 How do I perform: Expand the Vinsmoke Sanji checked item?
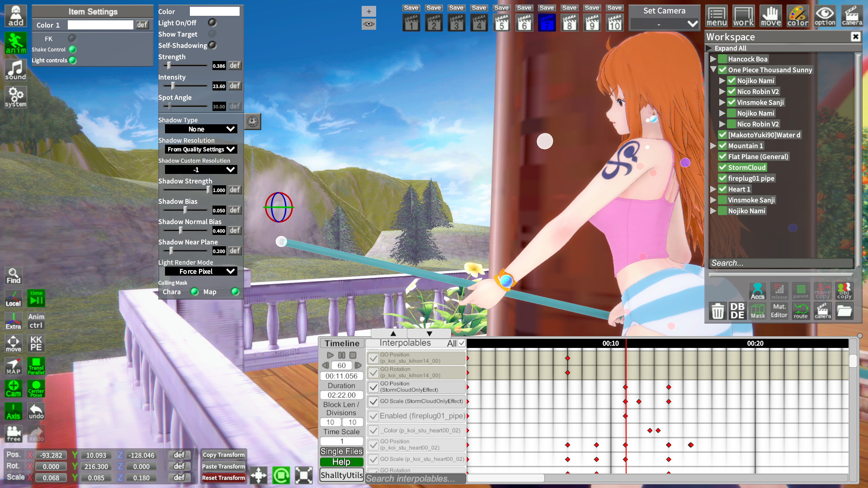[722, 102]
